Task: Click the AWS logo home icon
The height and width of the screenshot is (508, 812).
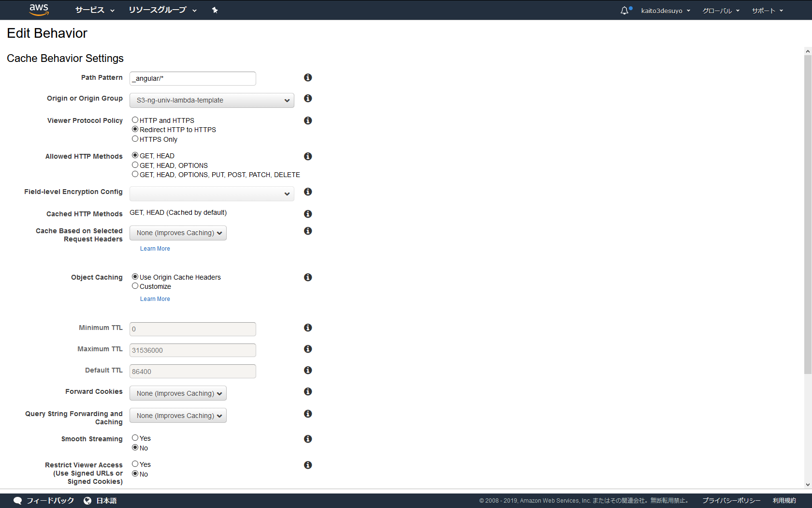Action: pos(39,10)
